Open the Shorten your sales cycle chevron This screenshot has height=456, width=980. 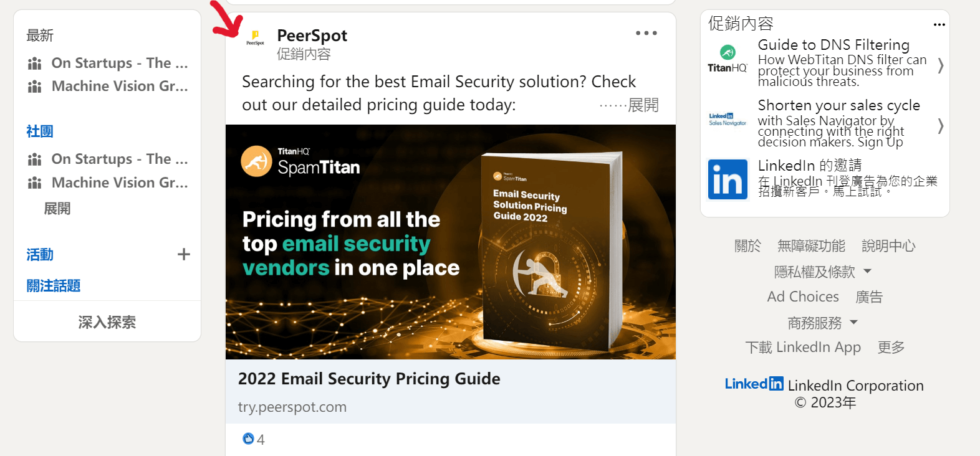click(940, 126)
